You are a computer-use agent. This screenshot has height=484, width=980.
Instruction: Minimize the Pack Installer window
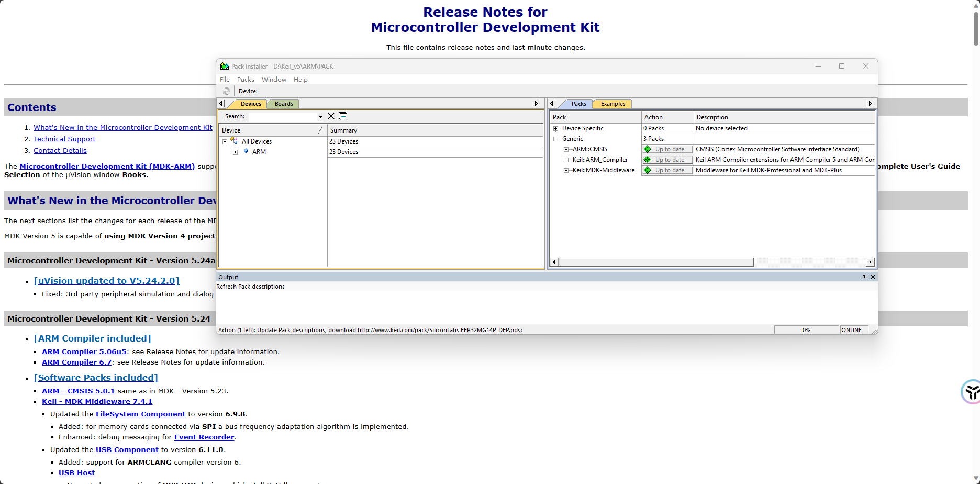pyautogui.click(x=818, y=66)
